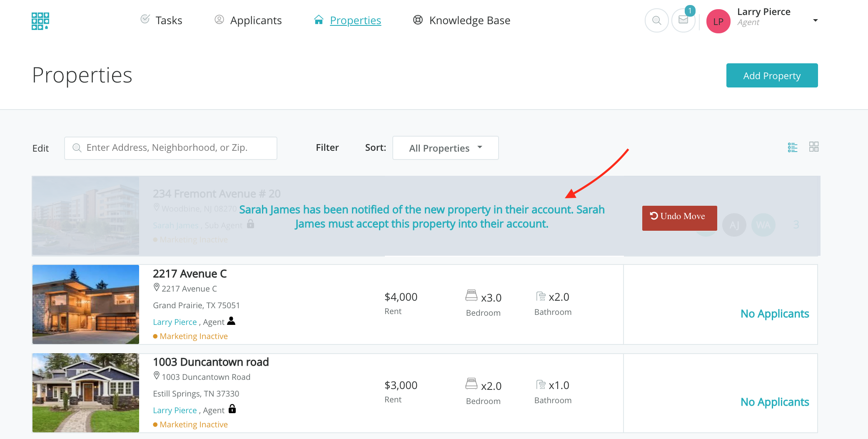Click the LP user avatar
The image size is (868, 439).
(718, 21)
